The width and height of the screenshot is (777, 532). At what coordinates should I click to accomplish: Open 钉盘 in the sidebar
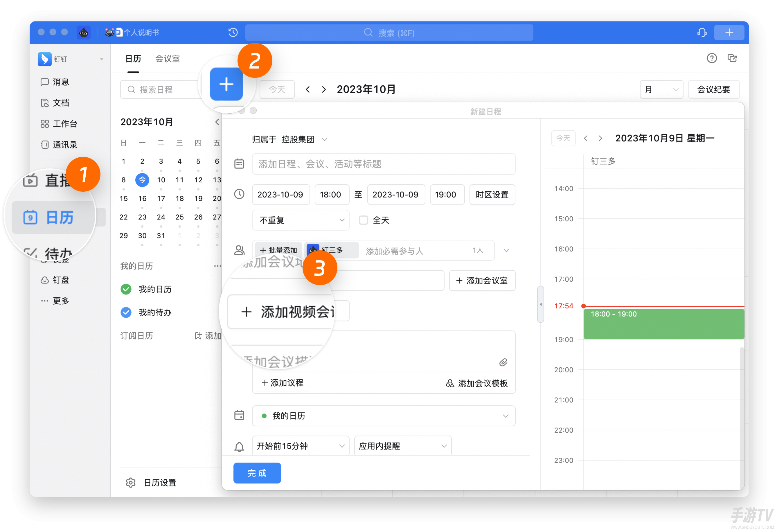pyautogui.click(x=55, y=280)
